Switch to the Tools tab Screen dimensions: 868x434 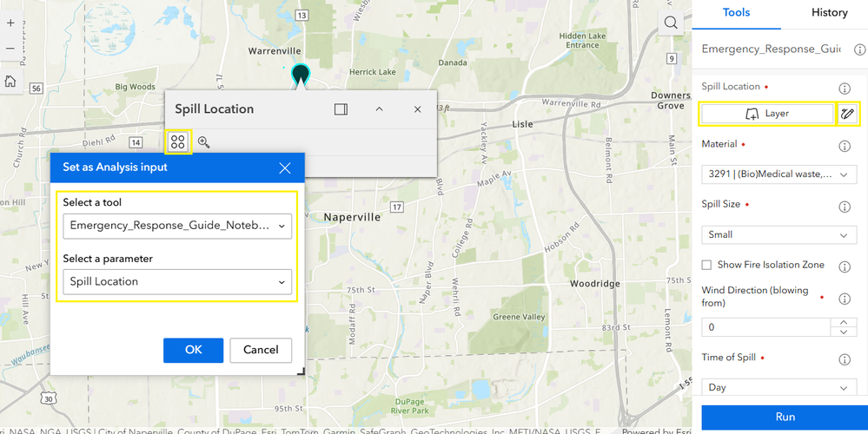point(736,13)
